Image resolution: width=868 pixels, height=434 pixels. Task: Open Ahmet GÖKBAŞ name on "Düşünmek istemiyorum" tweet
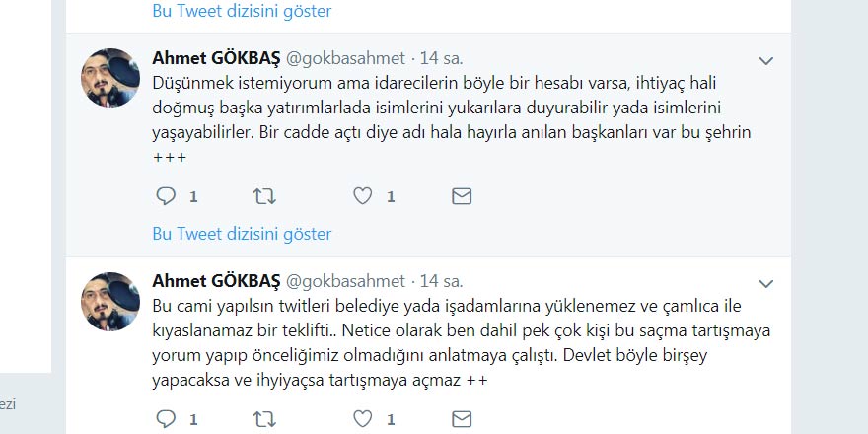(x=217, y=58)
